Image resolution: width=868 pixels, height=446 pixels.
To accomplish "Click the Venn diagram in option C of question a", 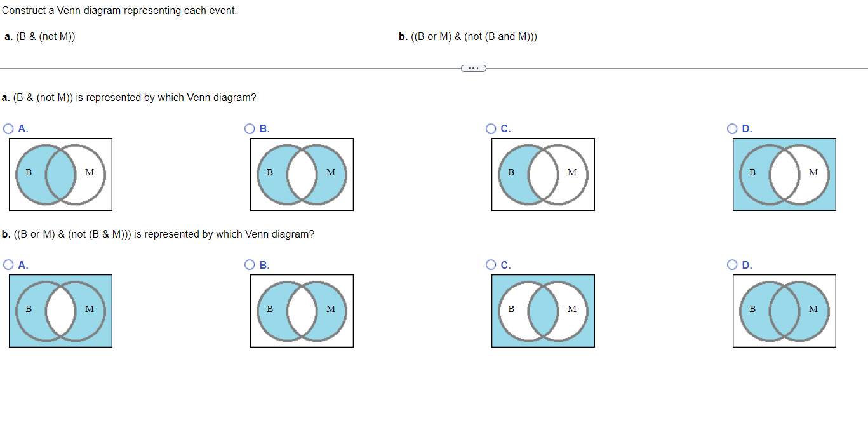I will [x=543, y=173].
